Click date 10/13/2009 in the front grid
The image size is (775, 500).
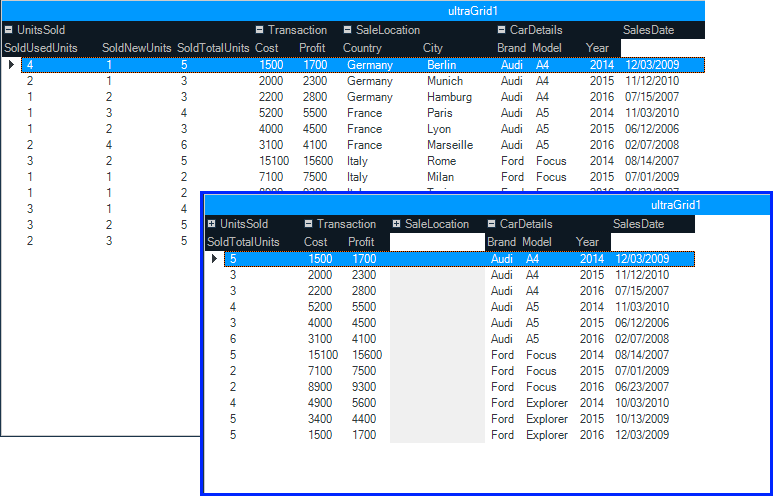[x=642, y=419]
